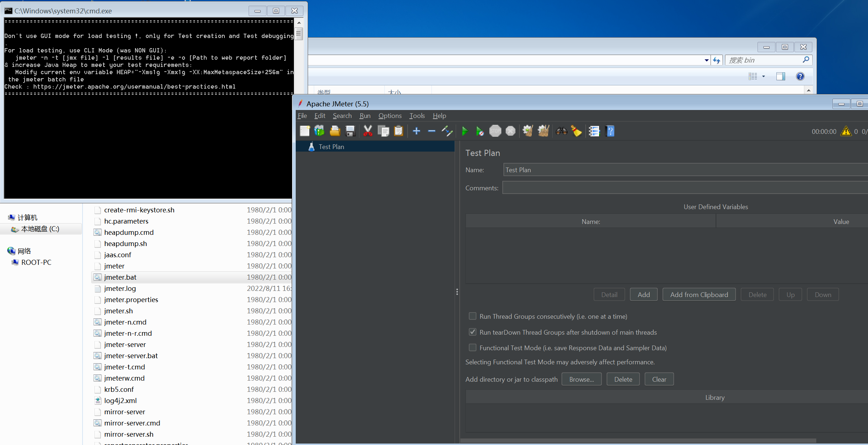Select ROOT-PC under network in sidebar
This screenshot has height=445, width=868.
[x=36, y=262]
